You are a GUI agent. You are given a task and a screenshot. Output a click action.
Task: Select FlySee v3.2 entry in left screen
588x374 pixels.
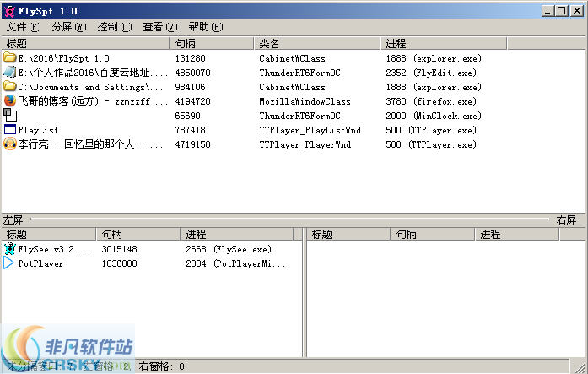(x=55, y=249)
